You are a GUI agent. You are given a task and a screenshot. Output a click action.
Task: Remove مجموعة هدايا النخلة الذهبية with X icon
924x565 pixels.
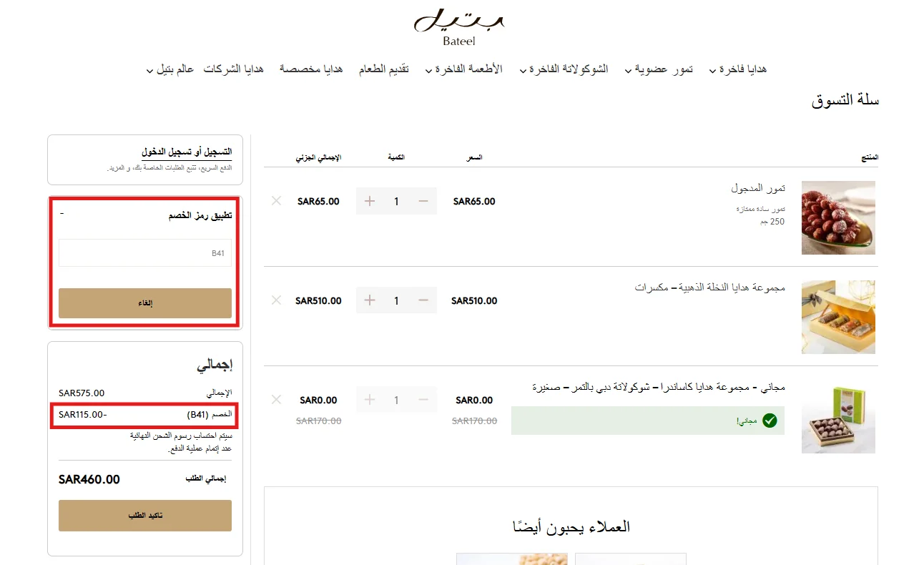click(x=276, y=300)
